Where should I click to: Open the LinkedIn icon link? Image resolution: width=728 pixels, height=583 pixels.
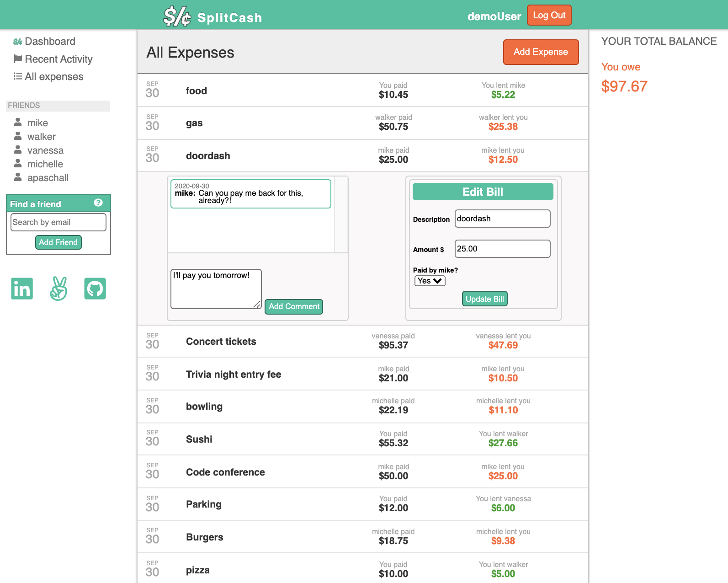point(22,289)
